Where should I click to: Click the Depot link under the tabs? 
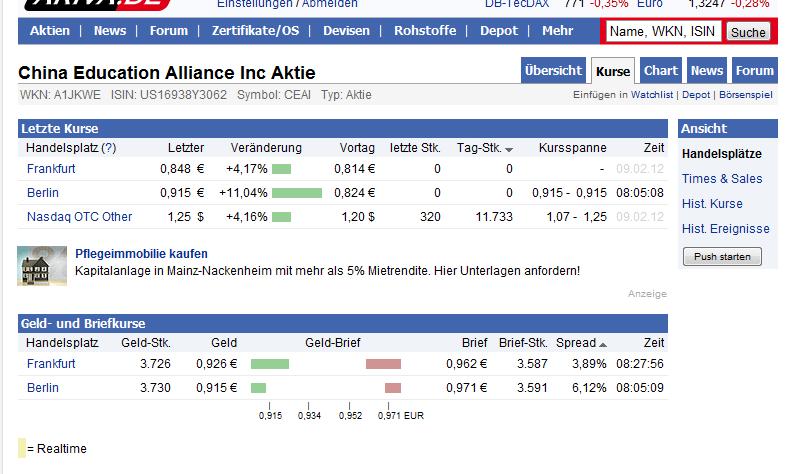(x=696, y=95)
